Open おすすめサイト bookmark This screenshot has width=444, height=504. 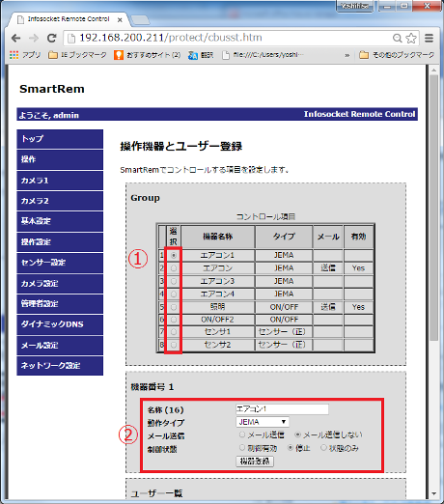[147, 55]
